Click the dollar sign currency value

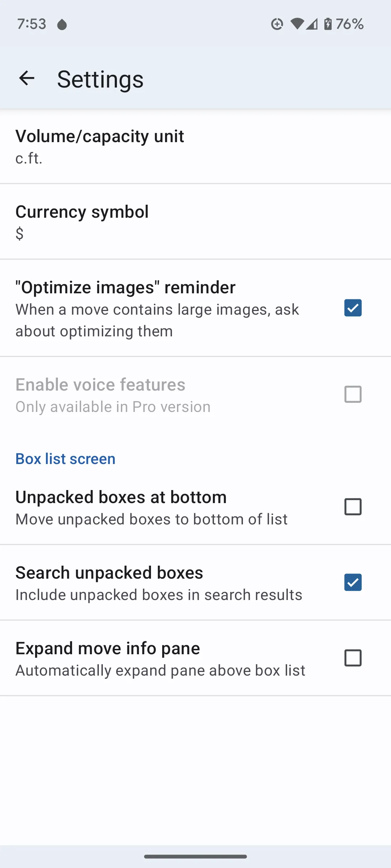point(20,234)
